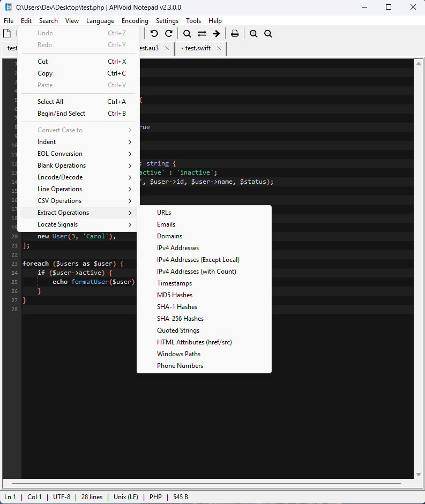425x504 pixels.
Task: Click the Zoom In toolbar icon
Action: click(253, 33)
